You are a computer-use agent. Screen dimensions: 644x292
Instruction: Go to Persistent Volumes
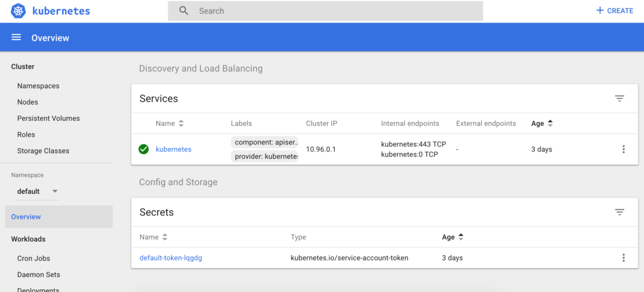[49, 119]
